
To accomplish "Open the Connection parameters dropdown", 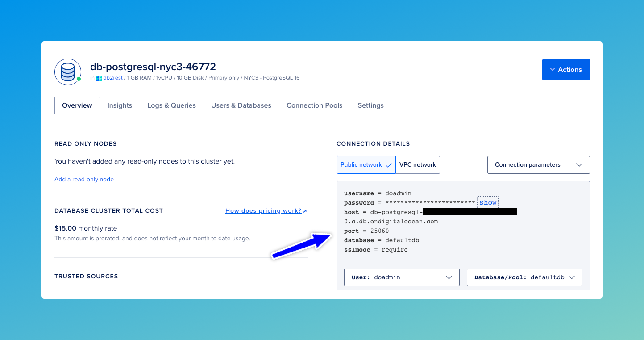I will (x=538, y=164).
